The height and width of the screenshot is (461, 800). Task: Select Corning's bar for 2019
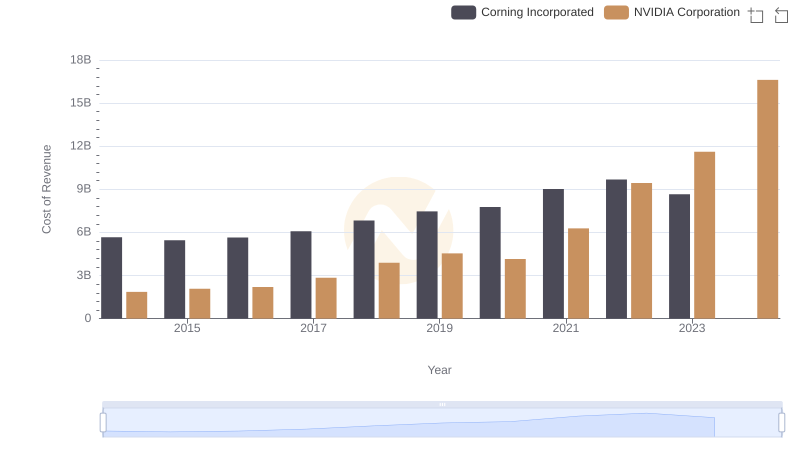click(427, 265)
